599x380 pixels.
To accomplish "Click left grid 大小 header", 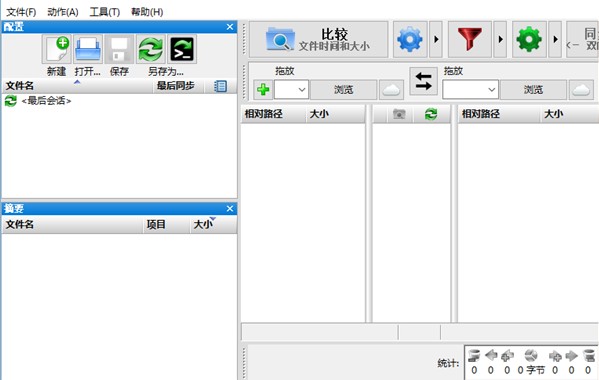I will tap(335, 114).
